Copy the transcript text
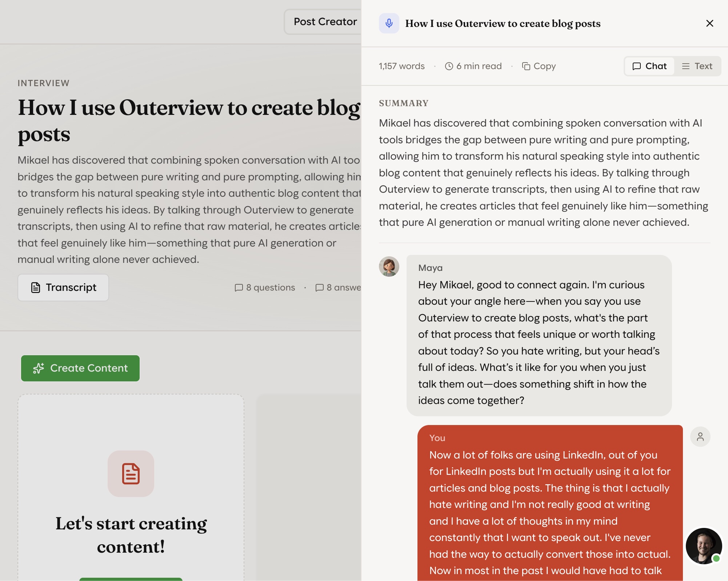 click(x=539, y=66)
